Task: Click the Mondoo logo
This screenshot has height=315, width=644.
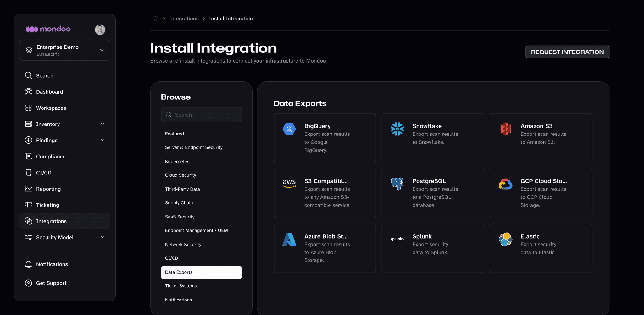Action: click(48, 29)
